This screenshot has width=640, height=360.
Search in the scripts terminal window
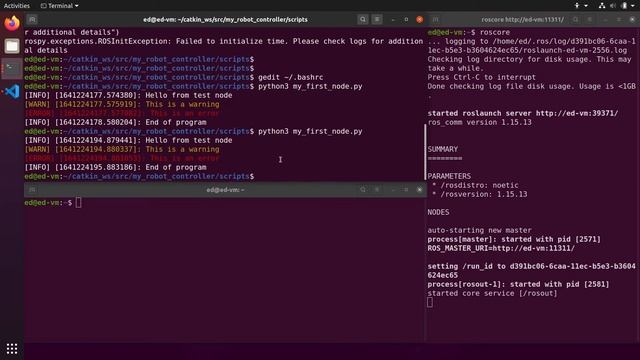tap(362, 19)
